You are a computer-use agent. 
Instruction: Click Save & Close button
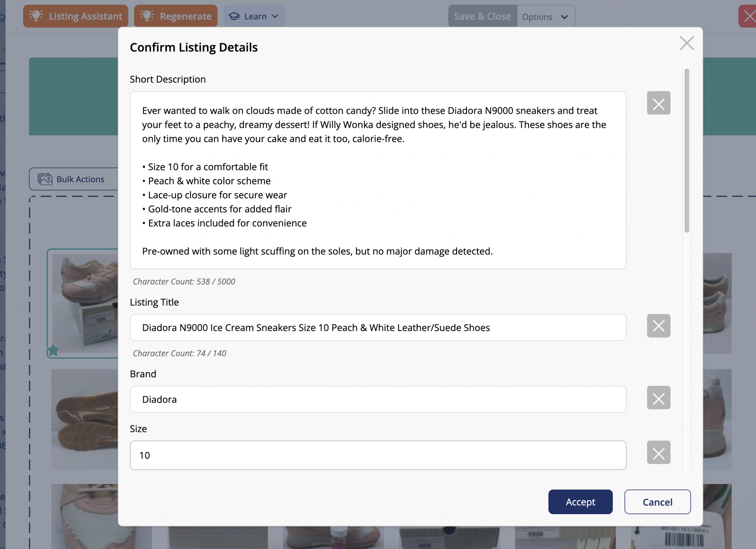click(482, 16)
